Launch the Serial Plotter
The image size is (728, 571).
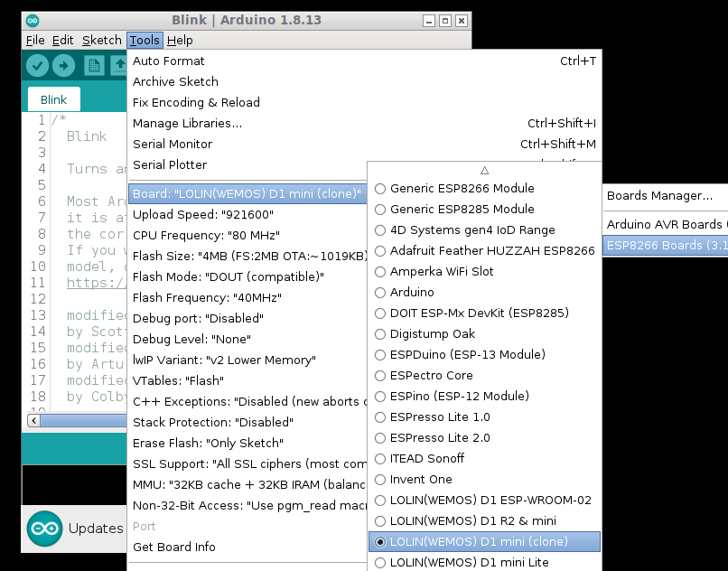click(247, 165)
